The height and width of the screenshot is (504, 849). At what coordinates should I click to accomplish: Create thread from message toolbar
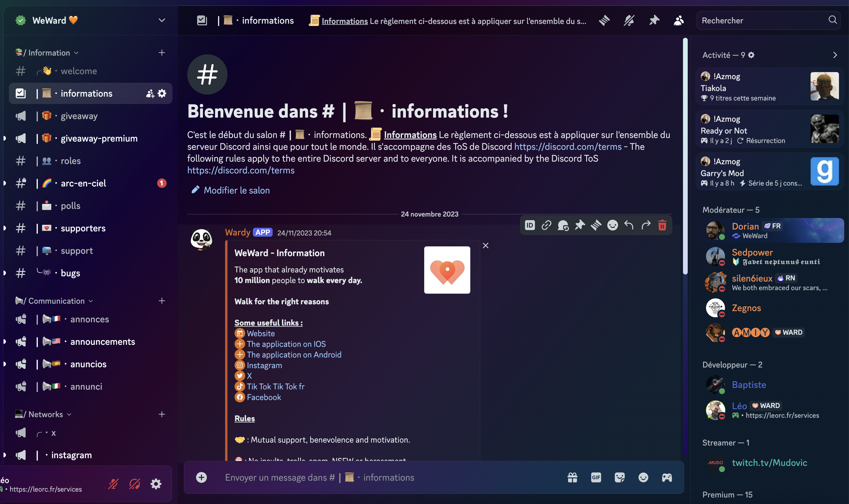[x=596, y=225]
